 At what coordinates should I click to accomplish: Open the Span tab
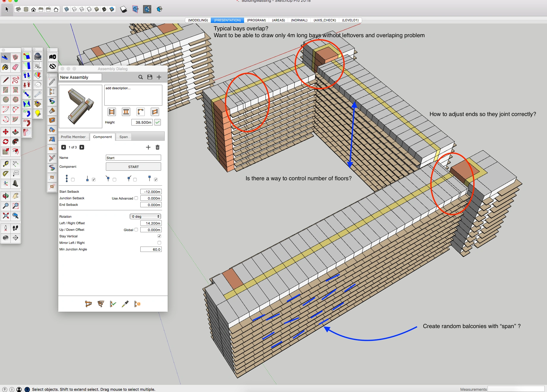[x=124, y=137]
